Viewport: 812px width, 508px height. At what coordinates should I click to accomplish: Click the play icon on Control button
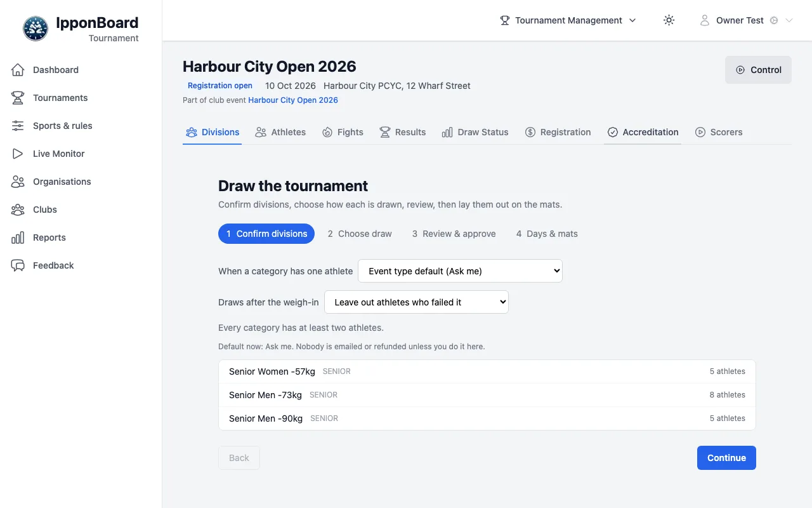tap(740, 70)
